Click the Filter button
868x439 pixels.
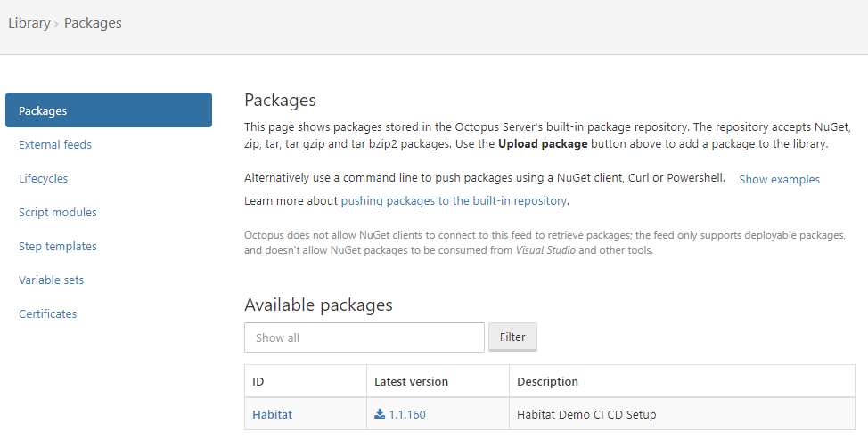point(512,337)
